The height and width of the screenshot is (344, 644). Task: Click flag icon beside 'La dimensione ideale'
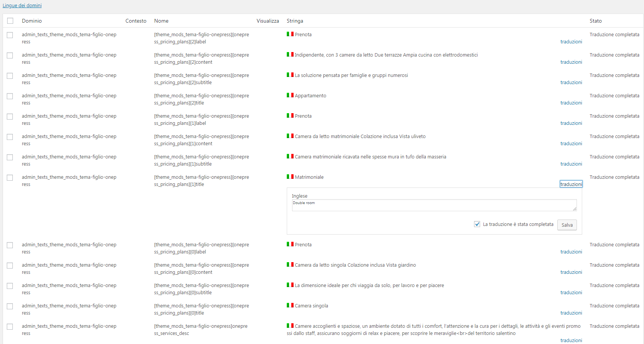[290, 285]
